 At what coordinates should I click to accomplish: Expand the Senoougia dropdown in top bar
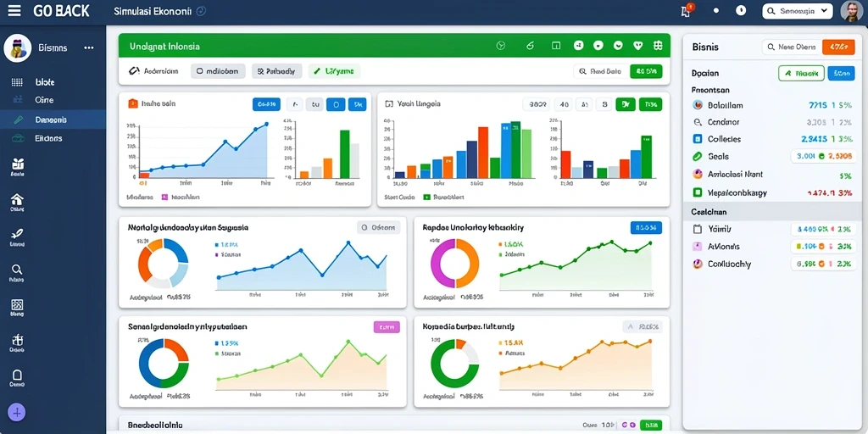[x=798, y=10]
